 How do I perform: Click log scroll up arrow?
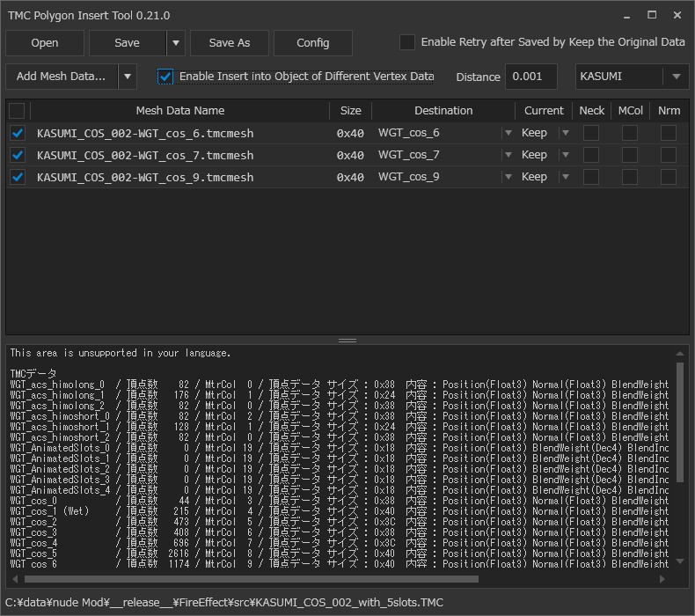(x=680, y=354)
